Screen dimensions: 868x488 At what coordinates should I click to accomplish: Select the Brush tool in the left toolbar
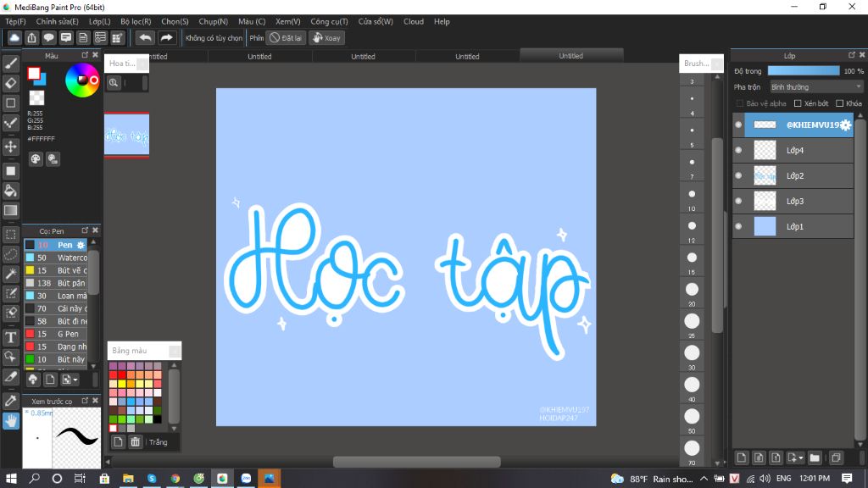coord(10,63)
